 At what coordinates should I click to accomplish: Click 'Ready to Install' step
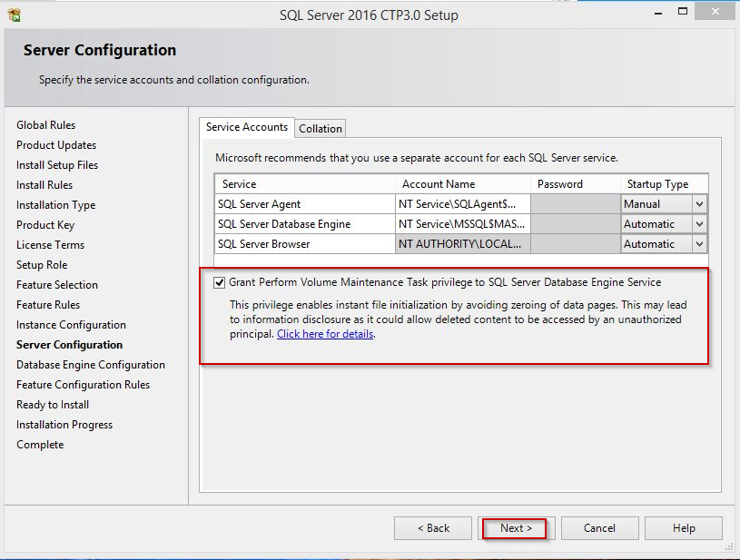[53, 405]
